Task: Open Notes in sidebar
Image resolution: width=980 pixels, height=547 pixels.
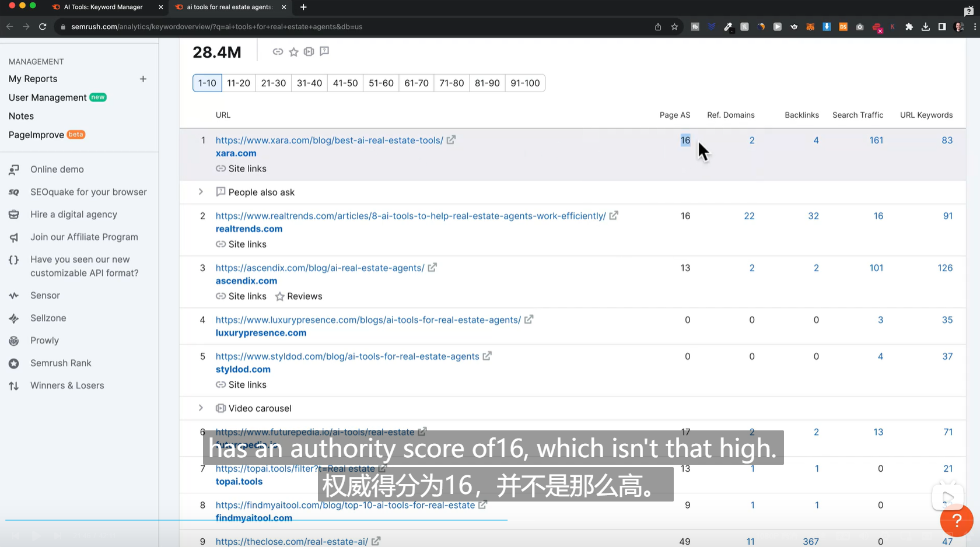Action: 22,116
